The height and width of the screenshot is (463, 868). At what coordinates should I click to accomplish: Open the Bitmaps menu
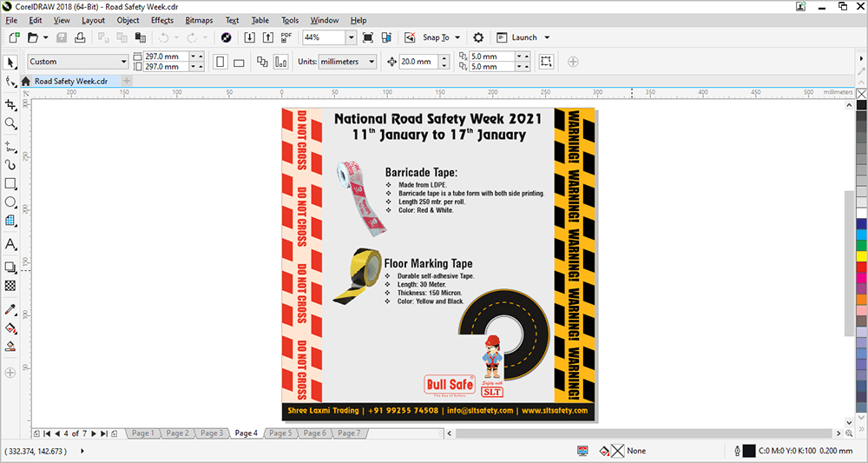tap(199, 21)
